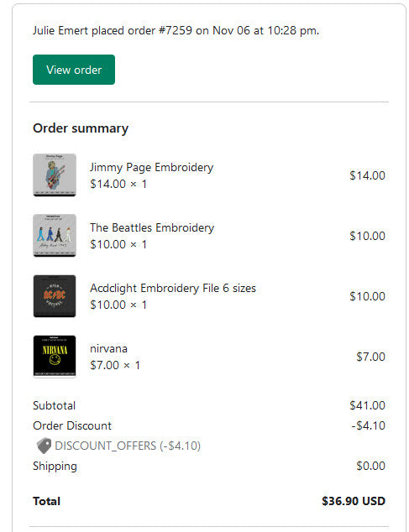
Task: Click the Total label
Action: point(46,501)
